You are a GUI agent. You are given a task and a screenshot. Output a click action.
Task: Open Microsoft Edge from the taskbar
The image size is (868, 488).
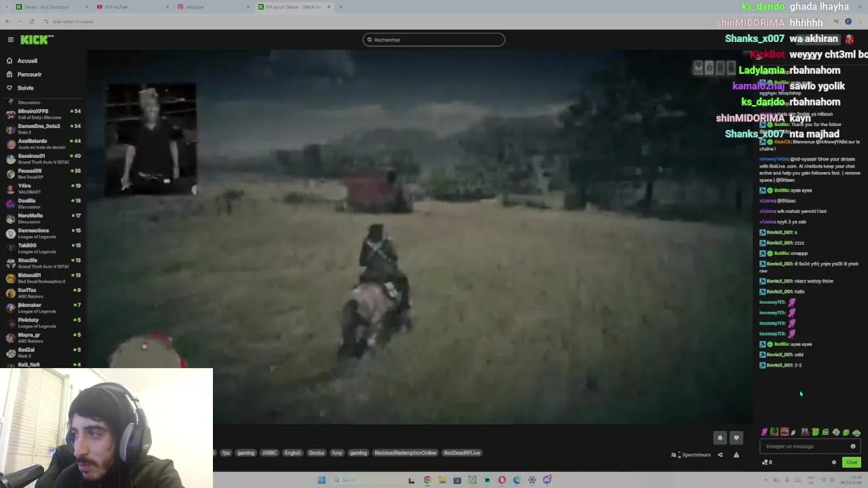pyautogui.click(x=517, y=480)
